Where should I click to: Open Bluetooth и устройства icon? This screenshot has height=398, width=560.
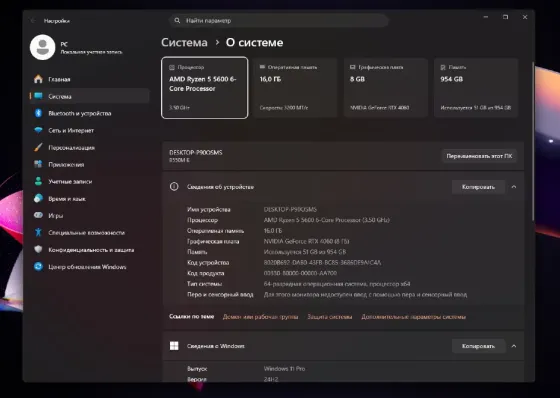tap(38, 113)
